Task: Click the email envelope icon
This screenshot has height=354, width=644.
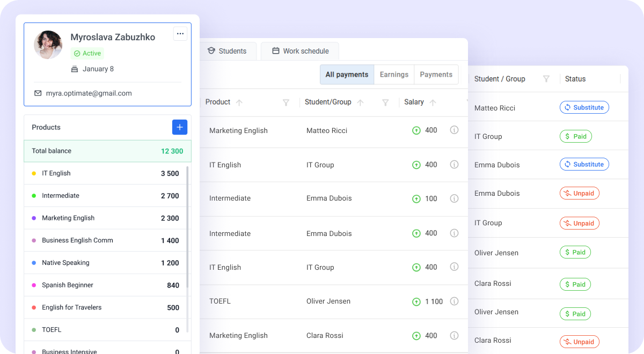Action: point(38,93)
